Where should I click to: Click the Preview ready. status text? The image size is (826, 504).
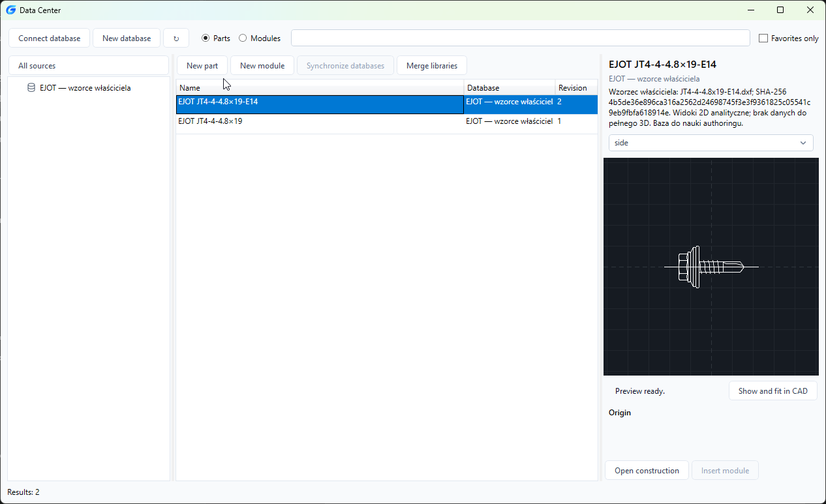point(640,391)
